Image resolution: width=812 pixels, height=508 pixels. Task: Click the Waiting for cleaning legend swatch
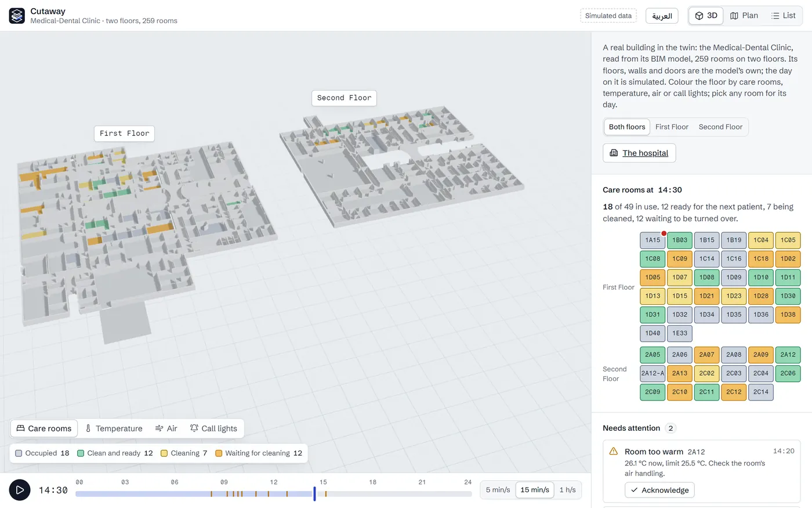pyautogui.click(x=219, y=453)
